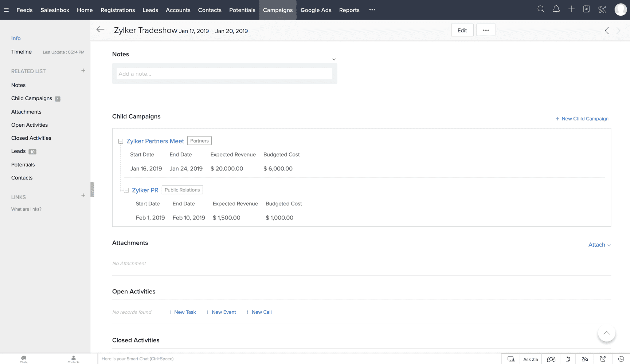This screenshot has height=364, width=630.
Task: Click the create-new plus icon in header
Action: click(x=571, y=9)
